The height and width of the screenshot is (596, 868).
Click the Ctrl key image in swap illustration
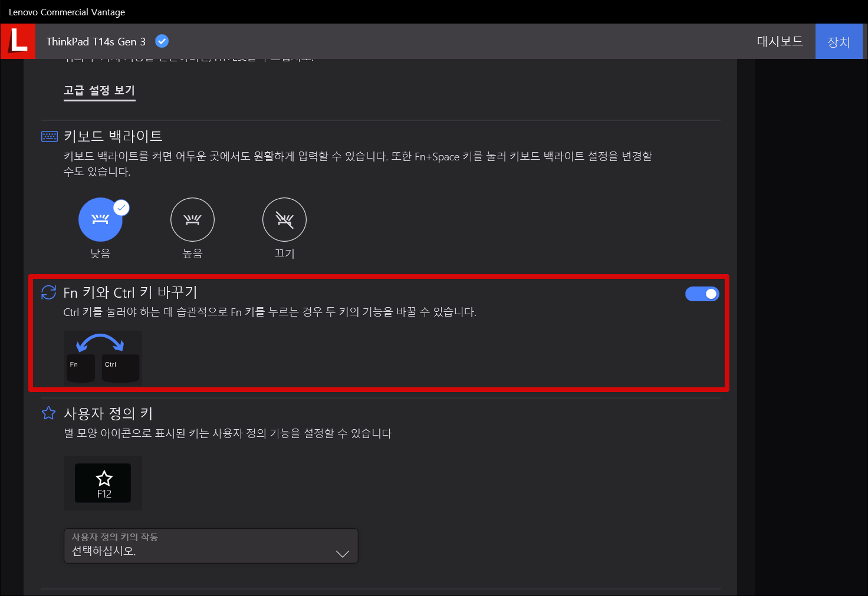pyautogui.click(x=120, y=368)
